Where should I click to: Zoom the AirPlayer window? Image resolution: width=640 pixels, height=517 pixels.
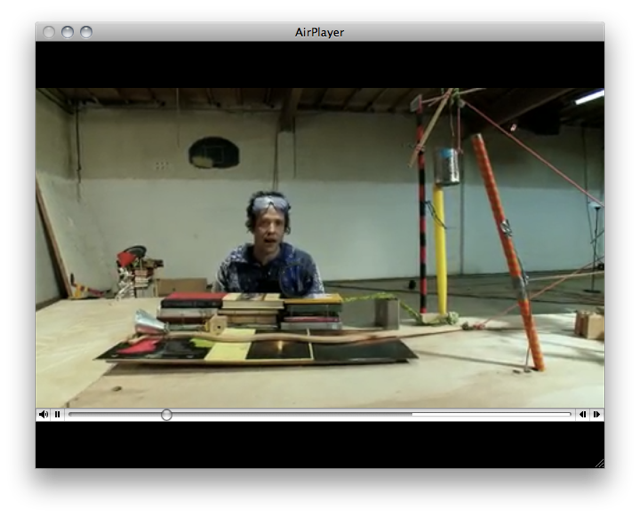86,32
